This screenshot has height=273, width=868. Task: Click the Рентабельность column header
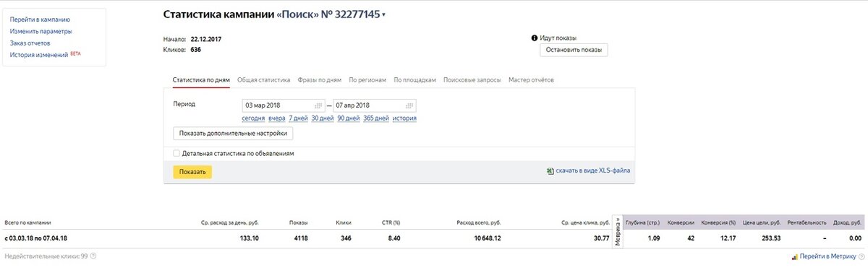point(806,222)
